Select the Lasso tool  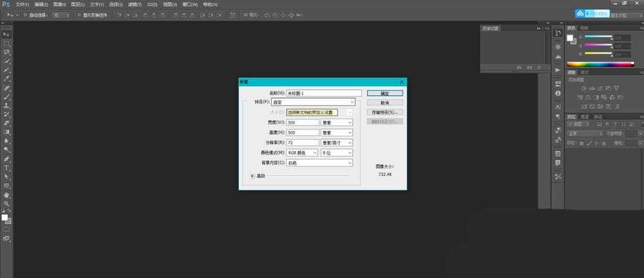[x=6, y=52]
